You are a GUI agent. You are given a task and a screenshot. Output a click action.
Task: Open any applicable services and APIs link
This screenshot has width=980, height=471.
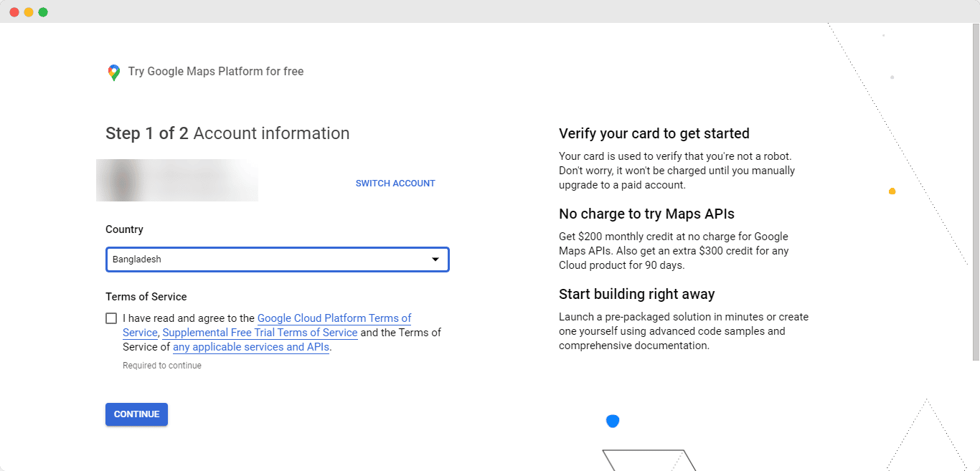(x=251, y=347)
